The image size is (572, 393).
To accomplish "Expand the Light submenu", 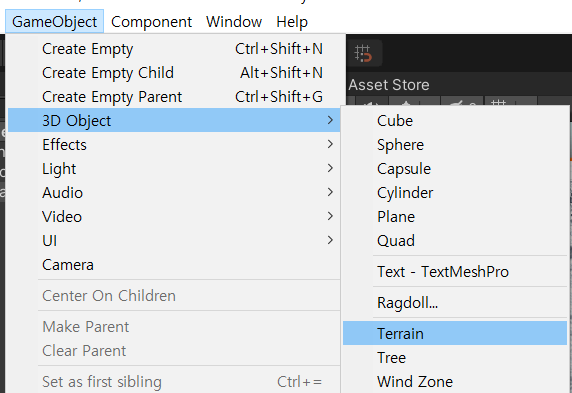I will (174, 169).
